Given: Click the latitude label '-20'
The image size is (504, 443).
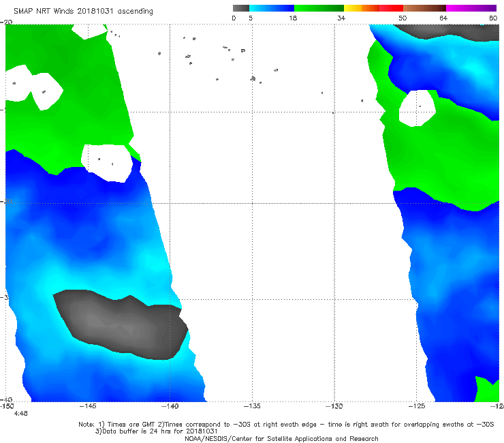Looking at the screenshot, I should point(6,22).
